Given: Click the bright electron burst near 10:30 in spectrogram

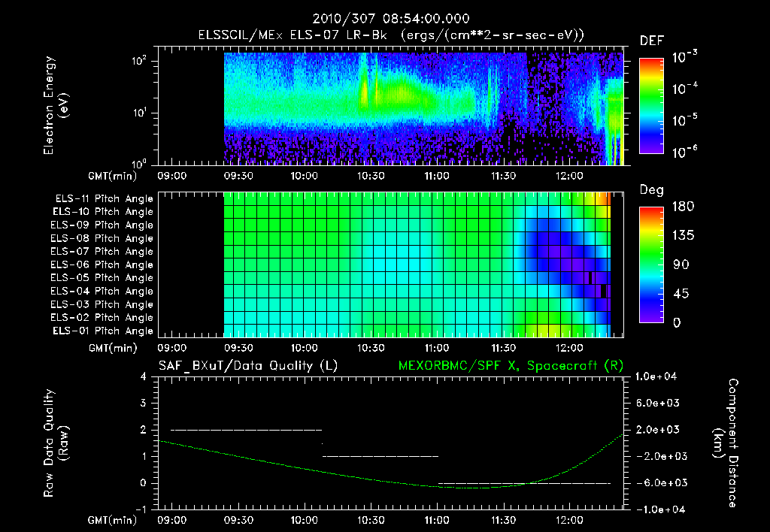Looking at the screenshot, I should [x=365, y=91].
